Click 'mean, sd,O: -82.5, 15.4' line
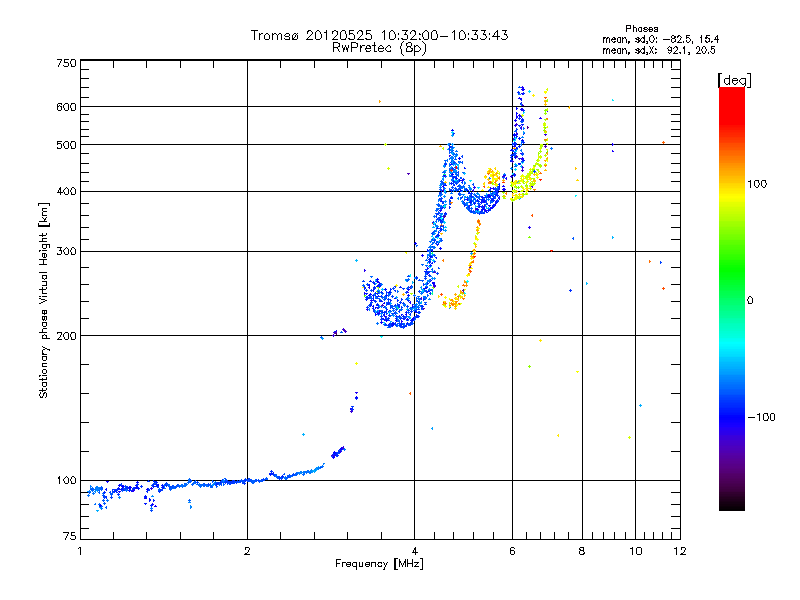This screenshot has height=600, width=800. pyautogui.click(x=660, y=39)
